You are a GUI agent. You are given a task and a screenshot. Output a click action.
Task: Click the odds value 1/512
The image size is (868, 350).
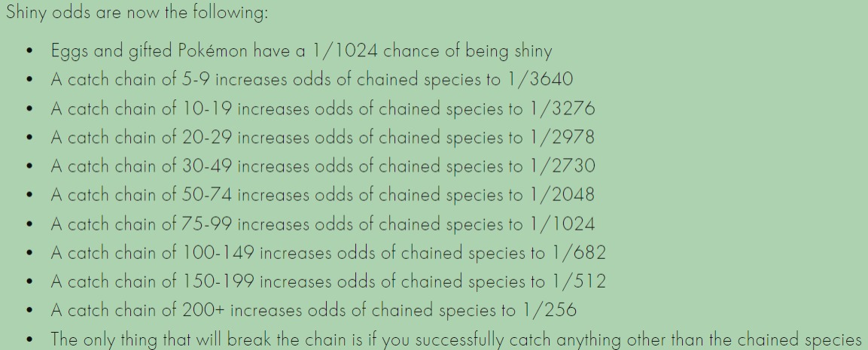tap(578, 281)
